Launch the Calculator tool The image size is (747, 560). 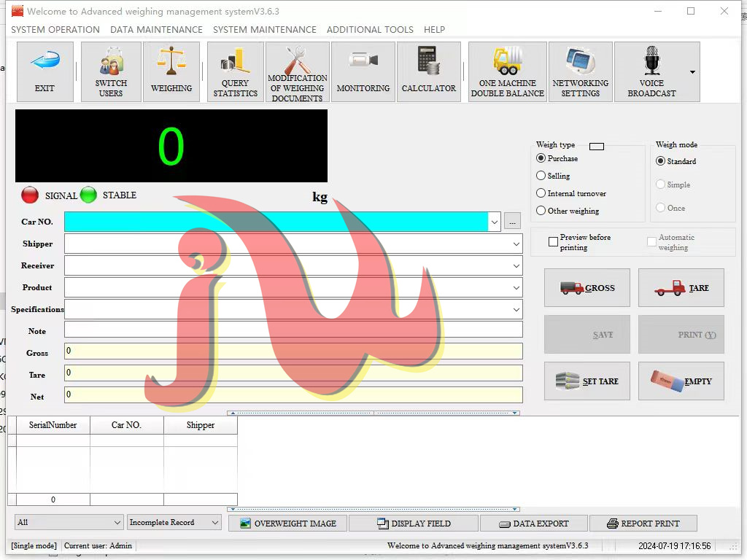(x=429, y=72)
